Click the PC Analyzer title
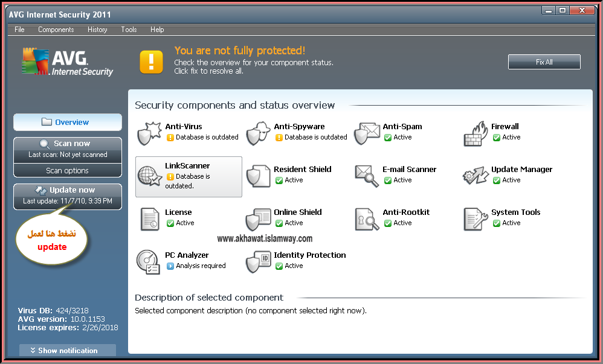The height and width of the screenshot is (364, 603). (x=187, y=255)
